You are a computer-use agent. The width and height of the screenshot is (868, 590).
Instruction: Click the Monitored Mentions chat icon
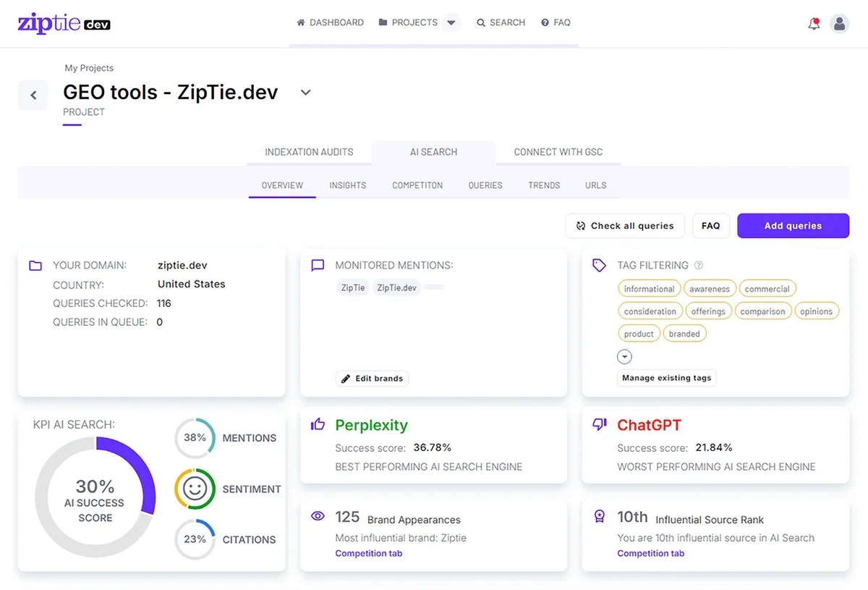(x=318, y=266)
